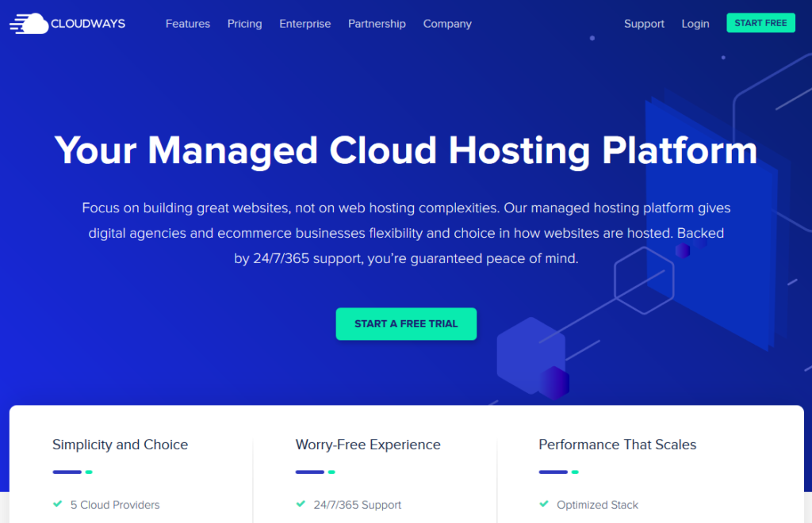
Task: Click the Cloudways cloud logo icon
Action: tap(29, 24)
